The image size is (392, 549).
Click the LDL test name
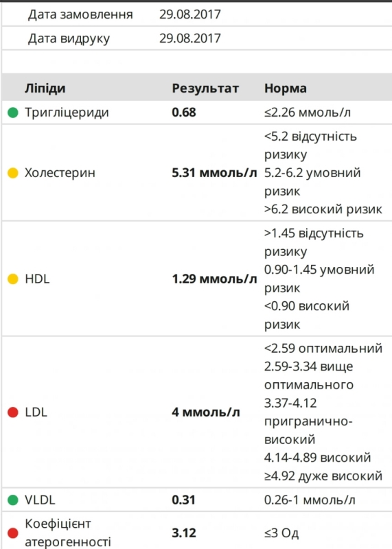click(x=36, y=412)
